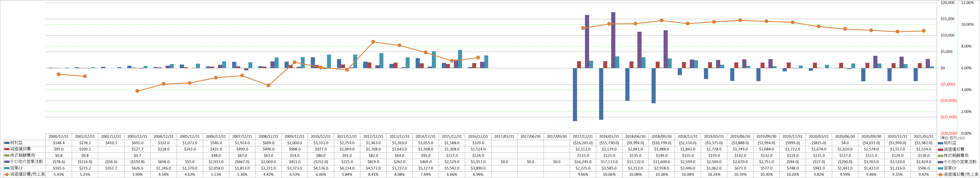Click the $696.0 cell under 2004/12/31
Image resolution: width=980 pixels, height=178 pixels.
tap(164, 162)
